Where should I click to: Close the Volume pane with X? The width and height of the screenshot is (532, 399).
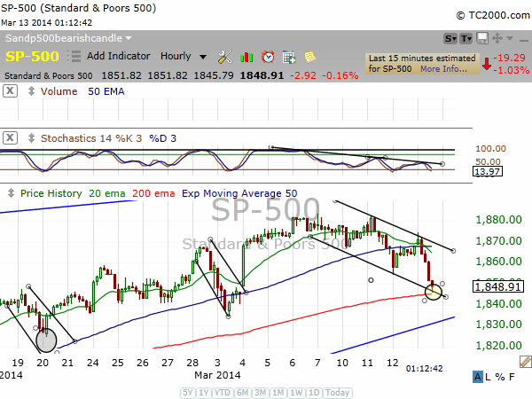[10, 91]
